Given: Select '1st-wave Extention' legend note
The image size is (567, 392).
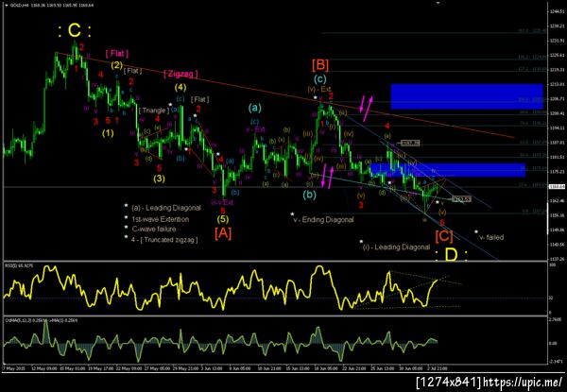Looking at the screenshot, I should (x=161, y=219).
